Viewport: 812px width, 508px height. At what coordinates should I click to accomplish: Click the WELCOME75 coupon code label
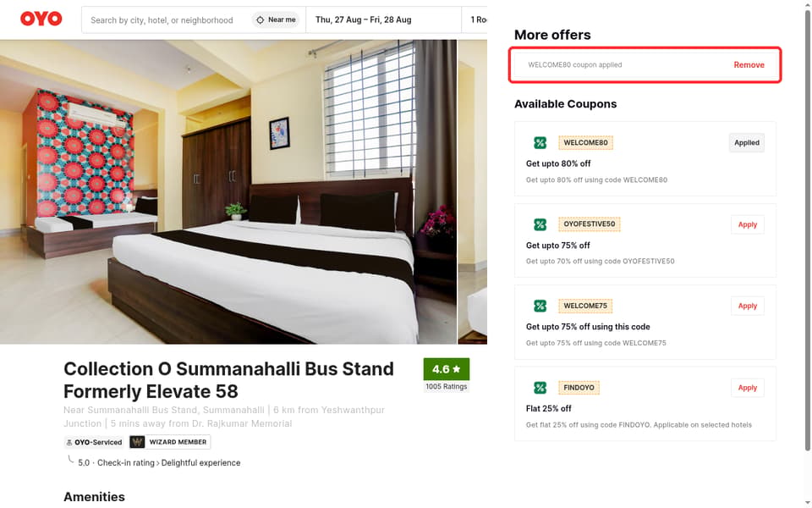[x=585, y=306]
